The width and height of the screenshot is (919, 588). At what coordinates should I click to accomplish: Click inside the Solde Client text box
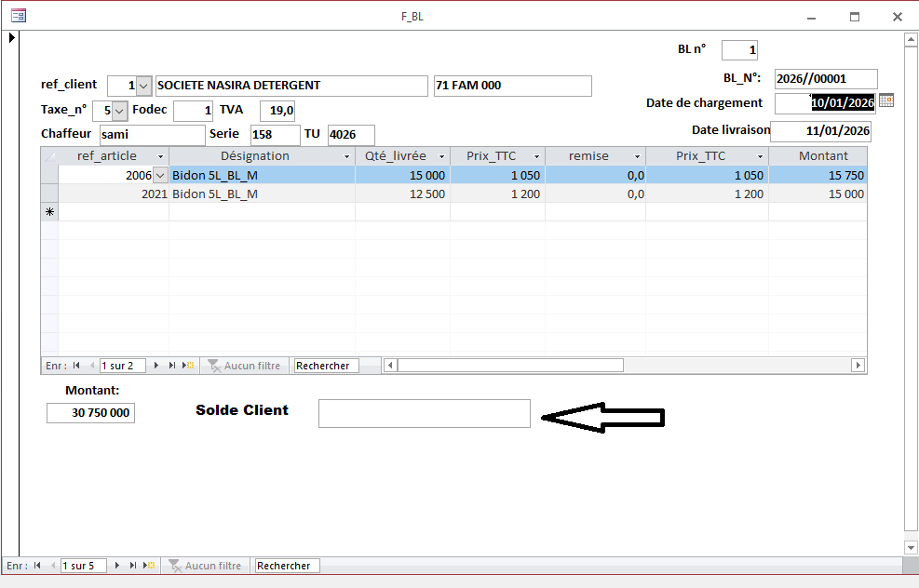(x=424, y=413)
